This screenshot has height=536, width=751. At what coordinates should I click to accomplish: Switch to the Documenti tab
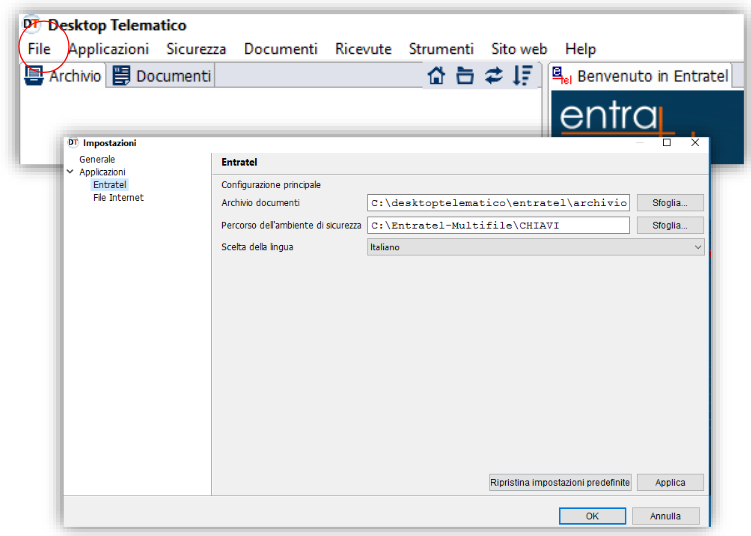coord(161,76)
